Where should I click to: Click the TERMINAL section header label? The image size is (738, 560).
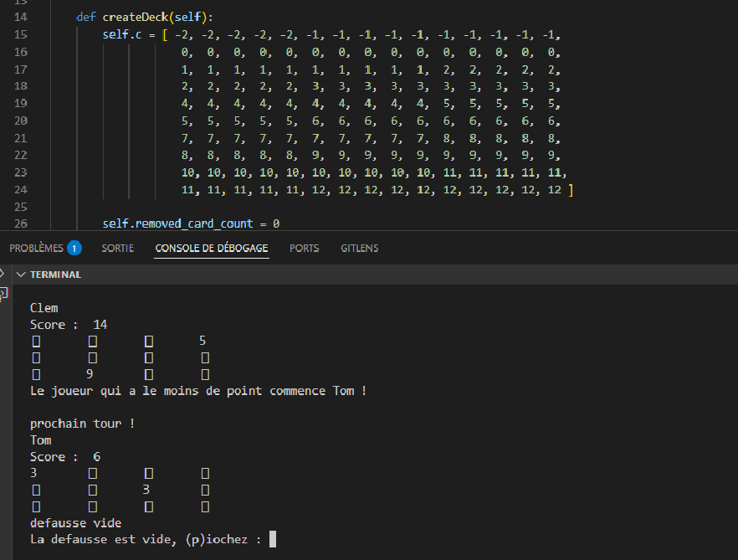pyautogui.click(x=55, y=275)
